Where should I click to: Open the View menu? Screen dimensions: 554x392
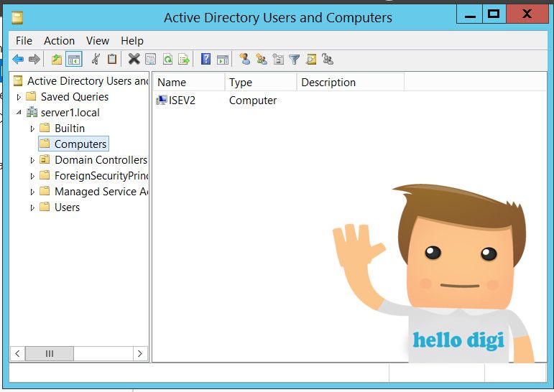pyautogui.click(x=98, y=41)
